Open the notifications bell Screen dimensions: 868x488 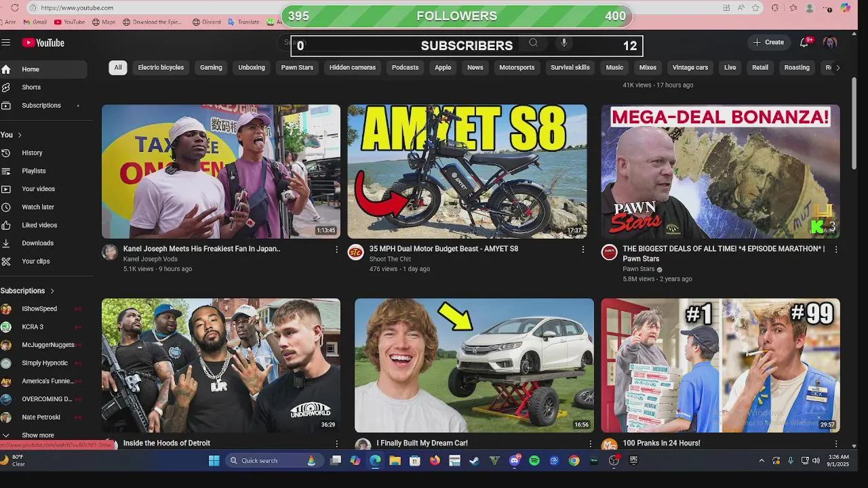(x=804, y=42)
